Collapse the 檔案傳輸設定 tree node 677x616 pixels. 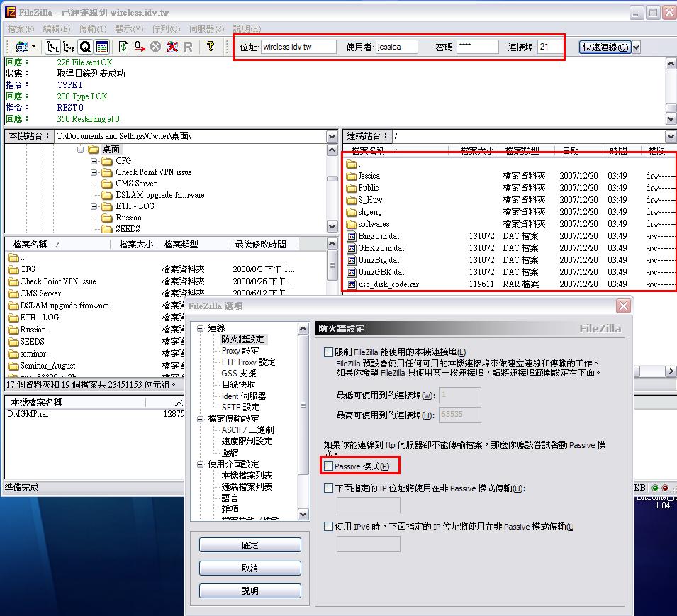click(201, 419)
